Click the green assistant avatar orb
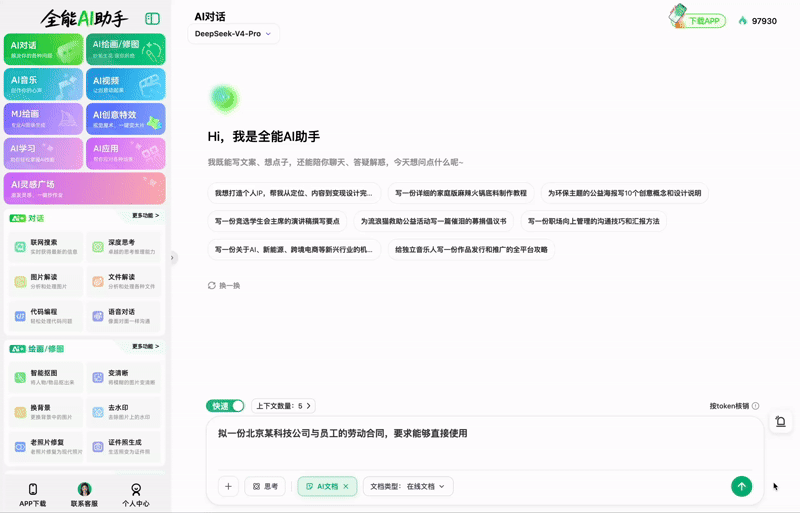This screenshot has height=513, width=800. point(224,99)
